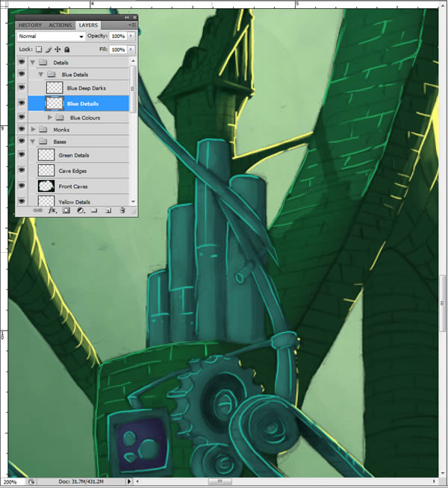Click the Monks group folder icon
This screenshot has width=448, height=488.
43,130
